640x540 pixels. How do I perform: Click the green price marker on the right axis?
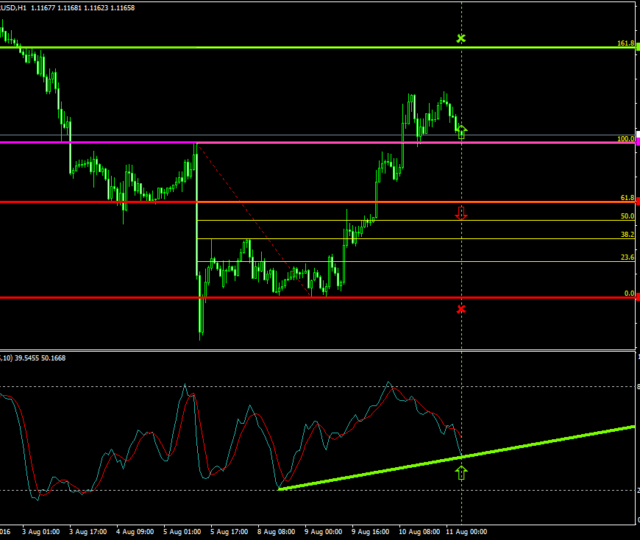636,48
